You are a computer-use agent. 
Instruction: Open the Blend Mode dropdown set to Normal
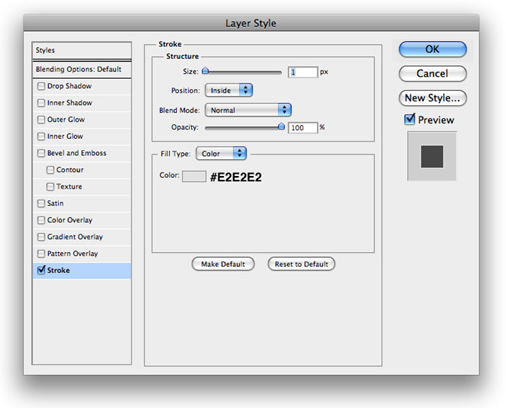(248, 110)
